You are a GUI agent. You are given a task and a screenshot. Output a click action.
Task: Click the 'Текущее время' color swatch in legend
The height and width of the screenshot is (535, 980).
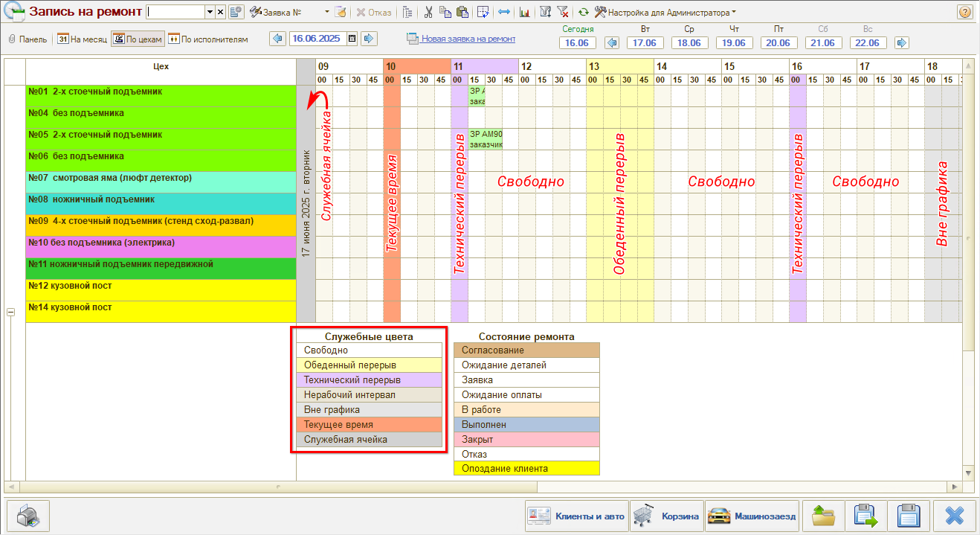(369, 424)
